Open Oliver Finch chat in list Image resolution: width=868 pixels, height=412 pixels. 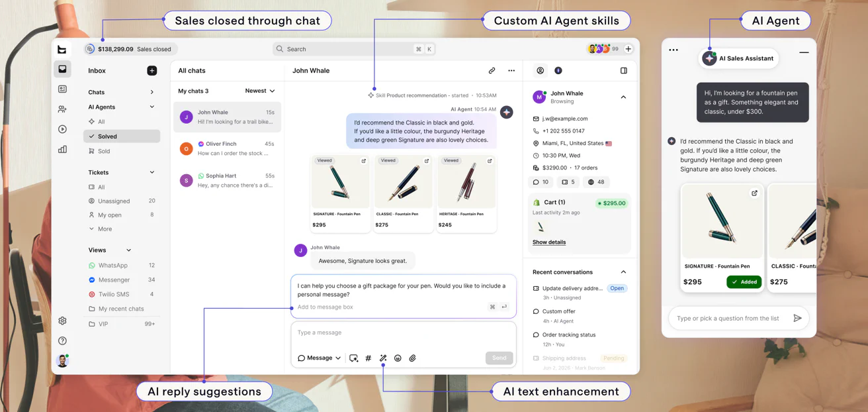[228, 148]
